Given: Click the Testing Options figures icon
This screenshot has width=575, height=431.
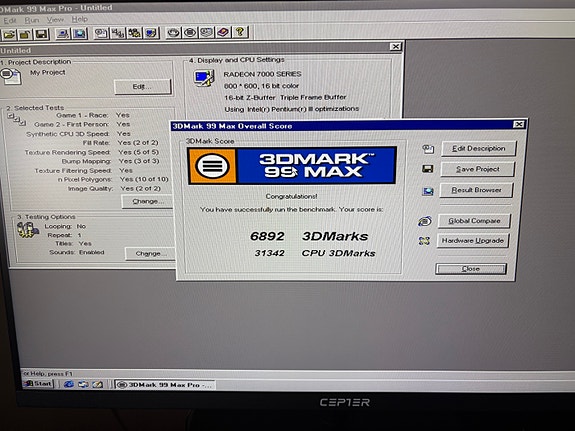Looking at the screenshot, I should [x=28, y=230].
